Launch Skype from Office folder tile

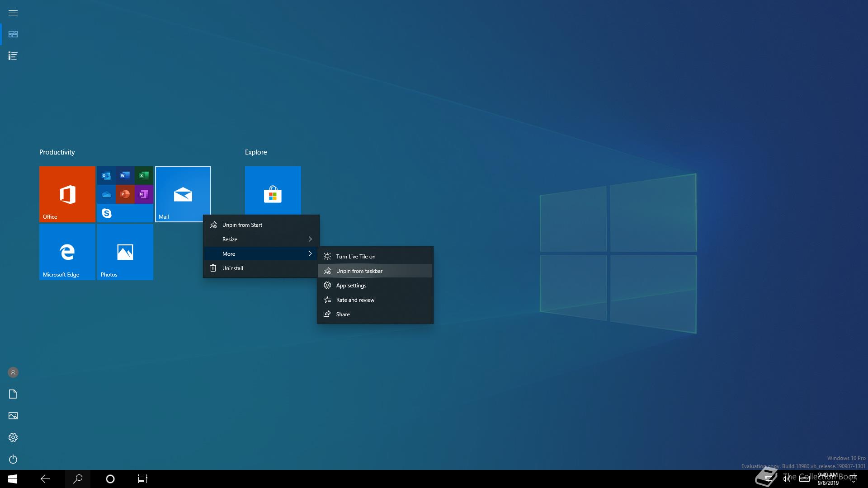click(107, 213)
